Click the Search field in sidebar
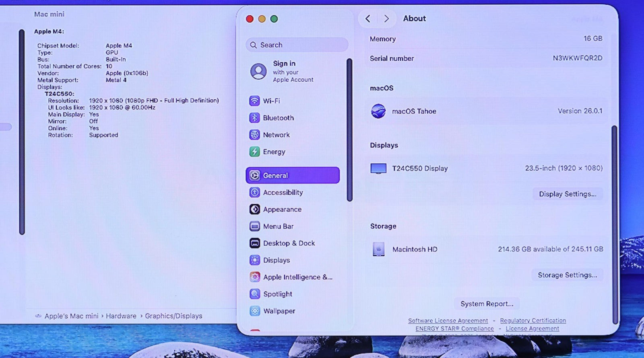The image size is (644, 358). click(x=297, y=45)
